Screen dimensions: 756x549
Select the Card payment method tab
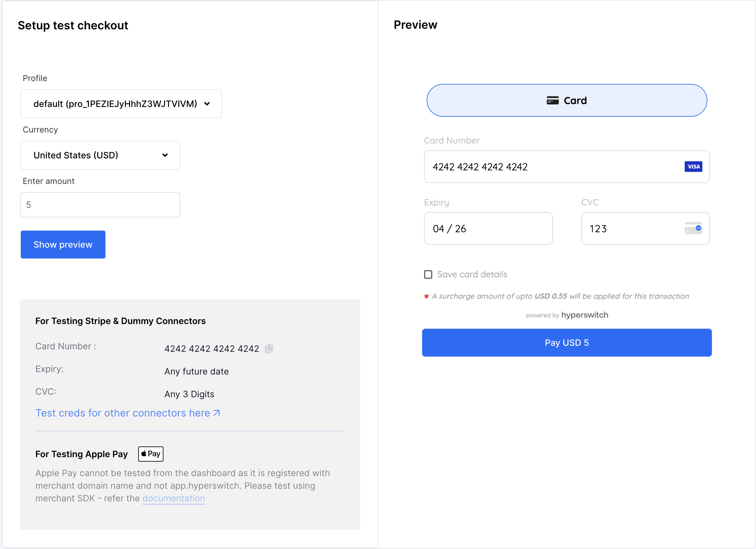point(567,100)
